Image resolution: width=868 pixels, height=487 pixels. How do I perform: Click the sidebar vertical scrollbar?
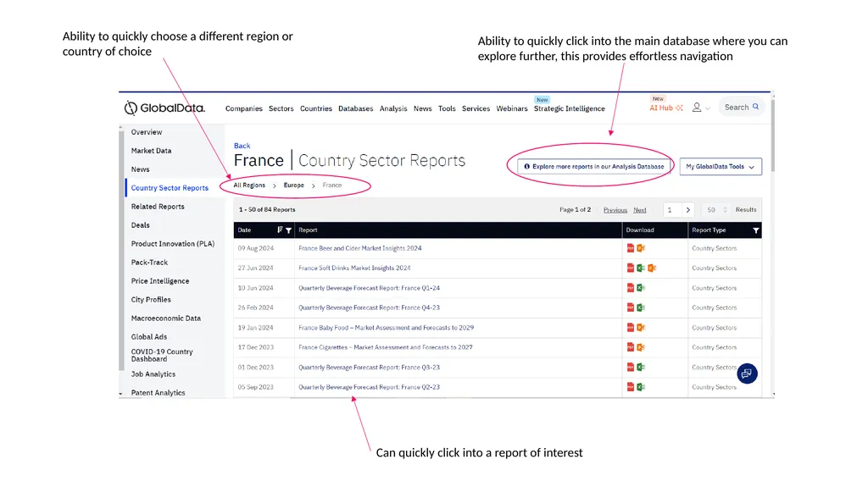coord(121,249)
